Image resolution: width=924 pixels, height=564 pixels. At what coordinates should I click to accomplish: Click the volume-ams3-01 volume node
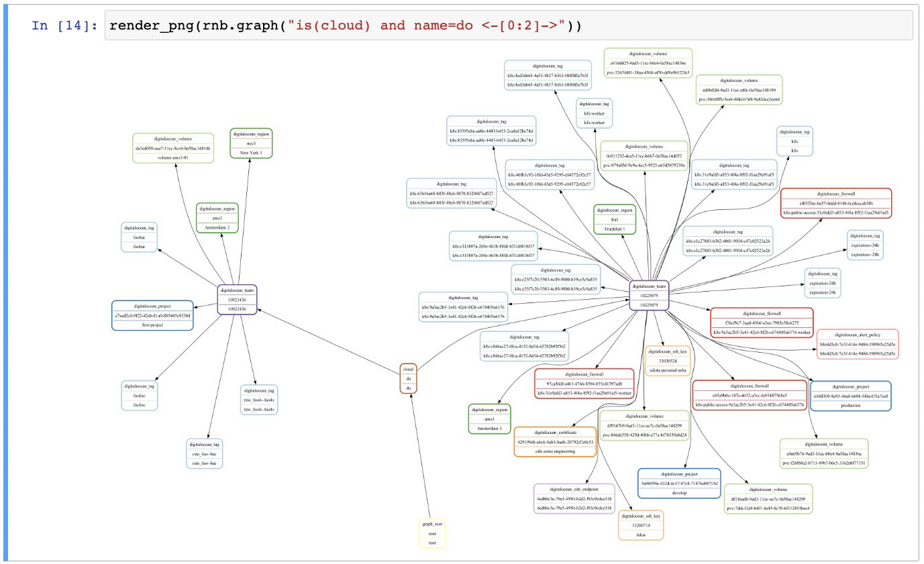tap(173, 148)
